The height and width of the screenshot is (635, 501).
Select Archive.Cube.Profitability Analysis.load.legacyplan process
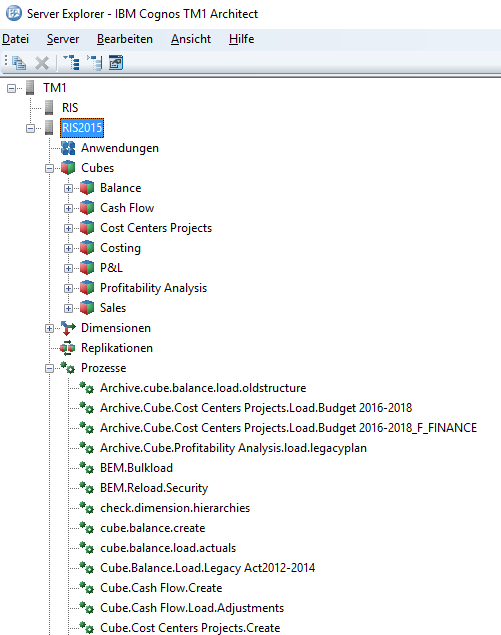233,448
